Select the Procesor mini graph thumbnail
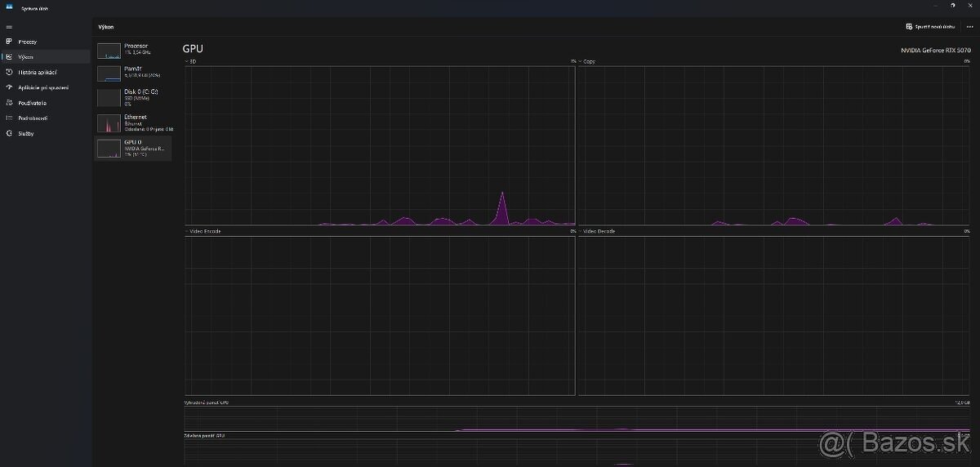Screen dimensions: 980x467 109,51
